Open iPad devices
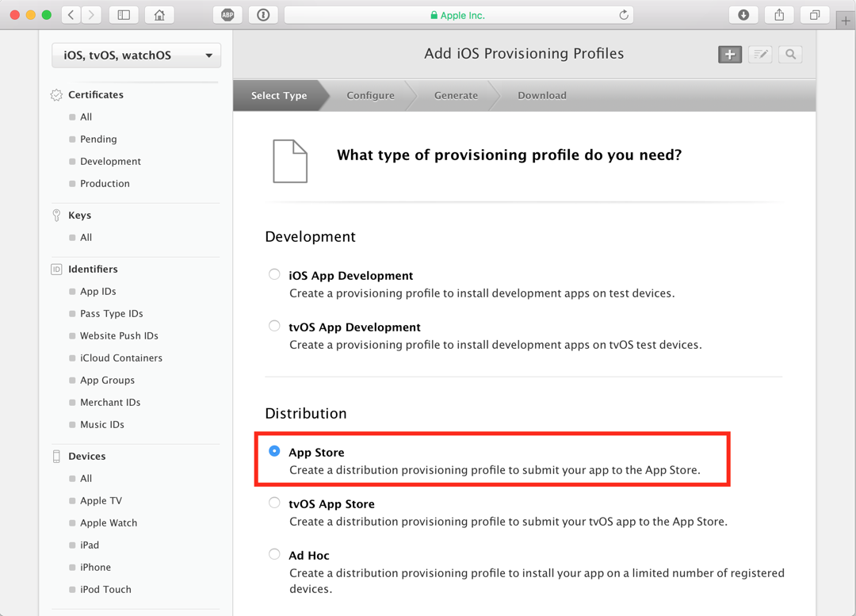 [90, 545]
